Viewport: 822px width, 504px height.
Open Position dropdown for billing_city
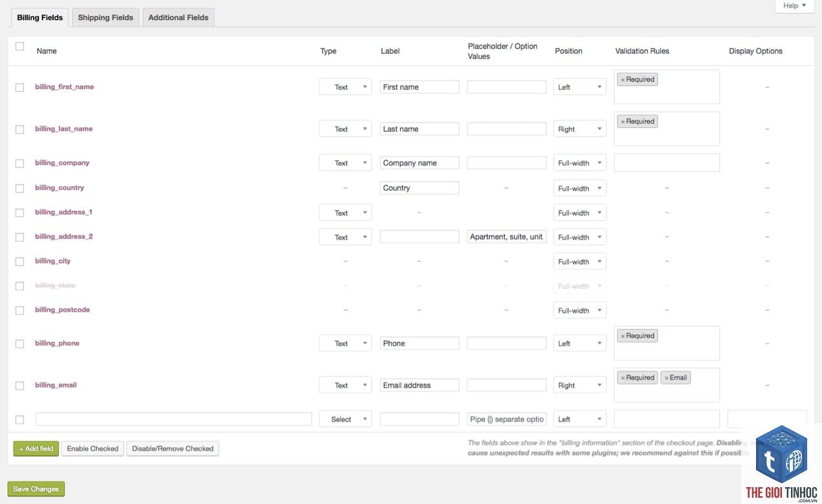point(580,262)
